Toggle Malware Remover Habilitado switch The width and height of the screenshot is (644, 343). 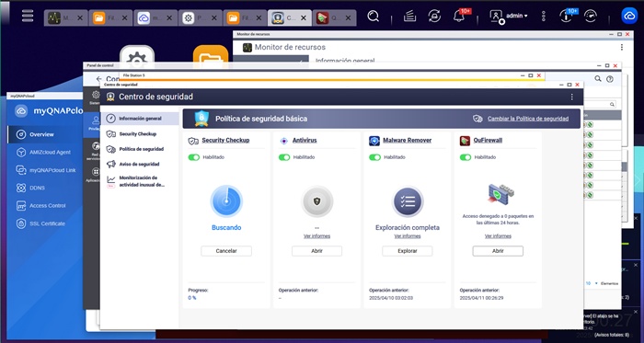click(375, 157)
